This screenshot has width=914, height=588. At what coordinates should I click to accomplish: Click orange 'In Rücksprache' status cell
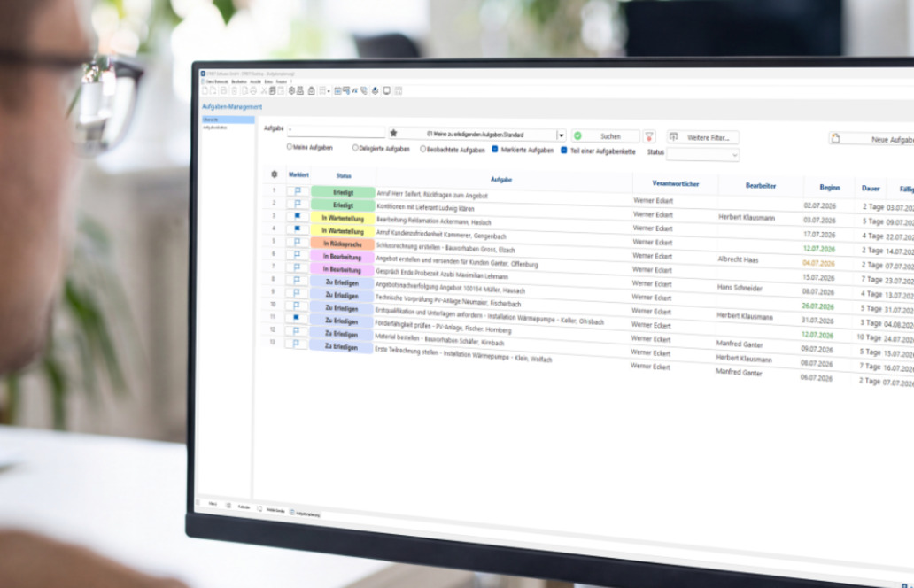click(x=343, y=244)
